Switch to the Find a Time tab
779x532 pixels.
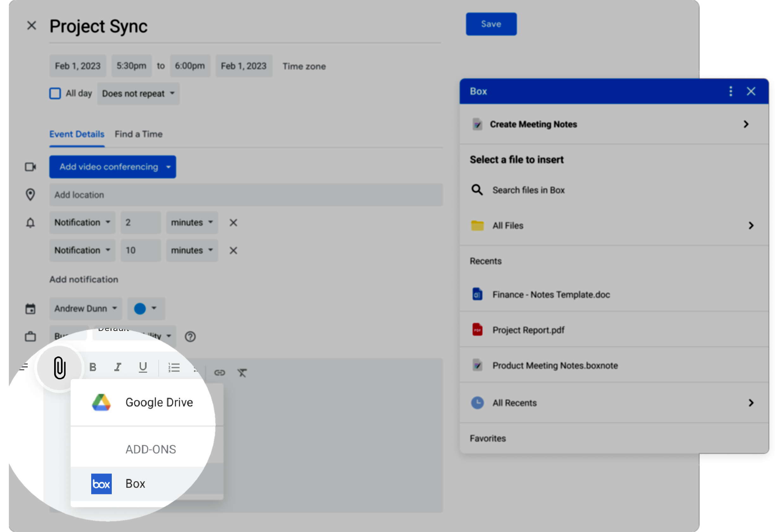(138, 134)
